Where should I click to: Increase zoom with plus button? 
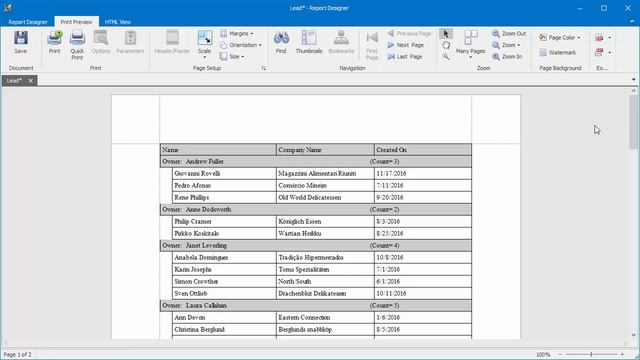pos(622,354)
